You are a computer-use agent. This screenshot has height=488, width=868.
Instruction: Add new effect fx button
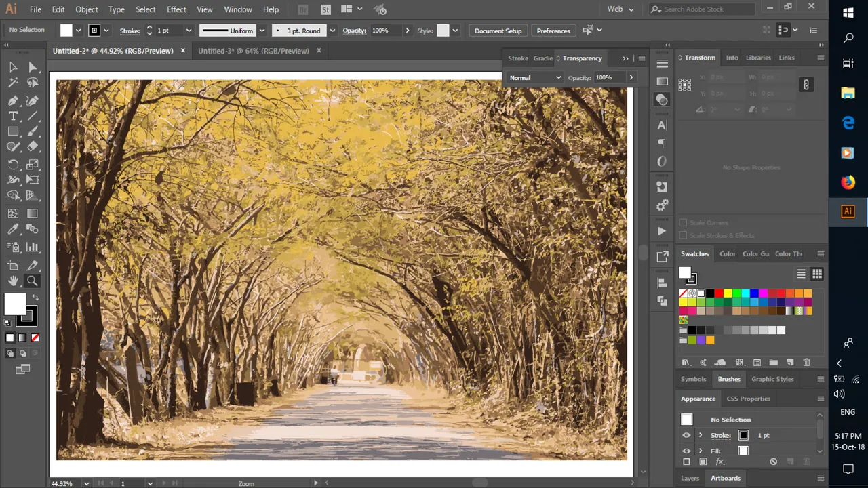720,462
